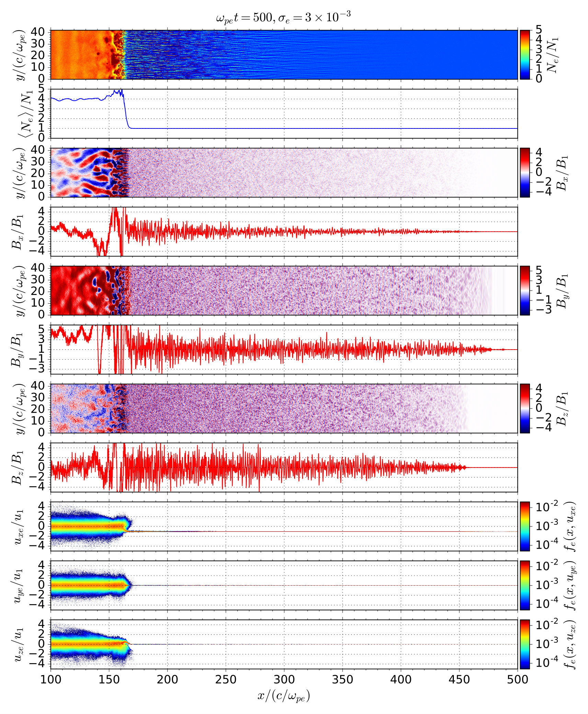Click the fe(x,uye) colorbar strip
The image size is (588, 714).
point(525,585)
